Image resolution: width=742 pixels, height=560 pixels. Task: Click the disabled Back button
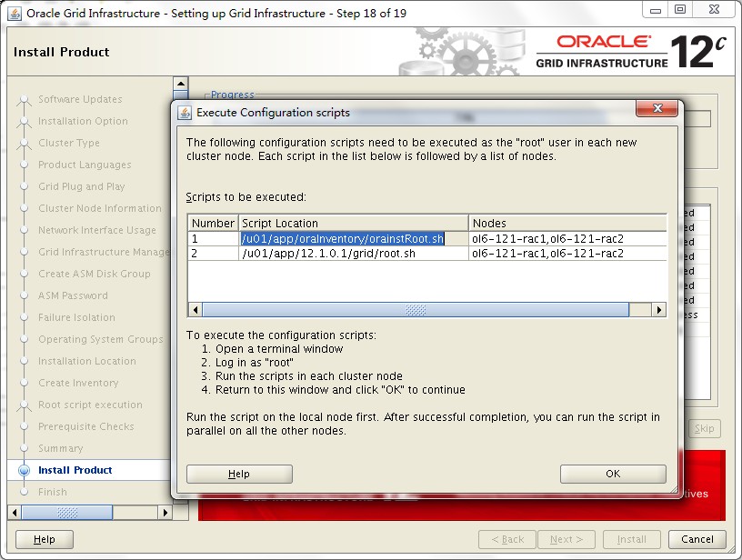(507, 539)
